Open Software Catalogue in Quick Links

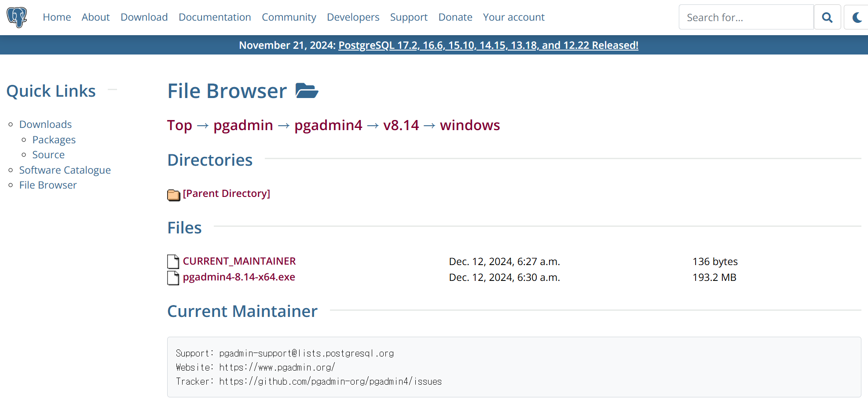pos(65,170)
